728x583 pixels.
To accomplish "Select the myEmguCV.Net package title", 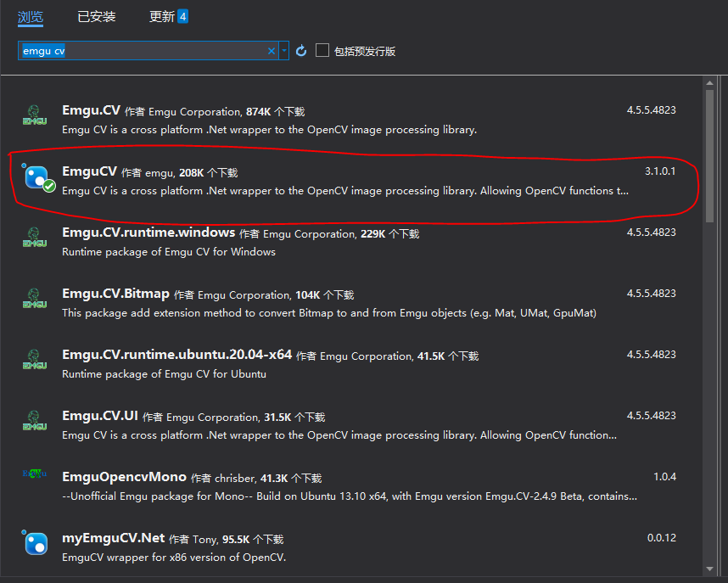I will [x=114, y=538].
